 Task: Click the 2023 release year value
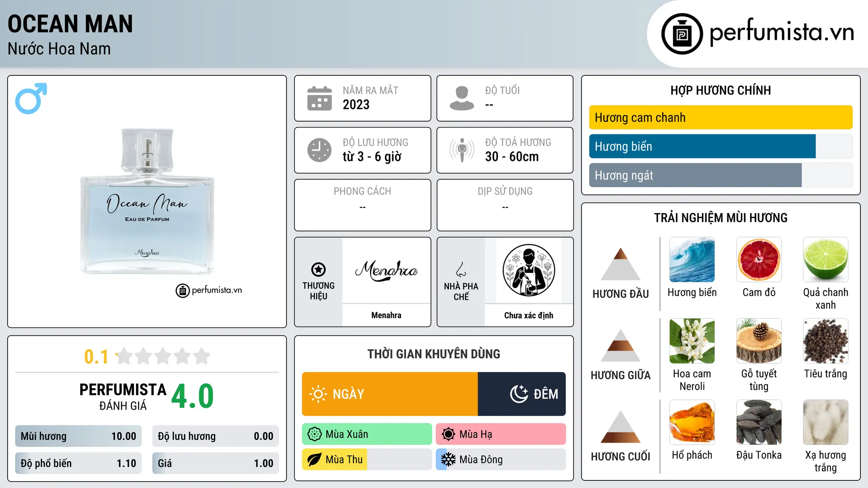356,105
